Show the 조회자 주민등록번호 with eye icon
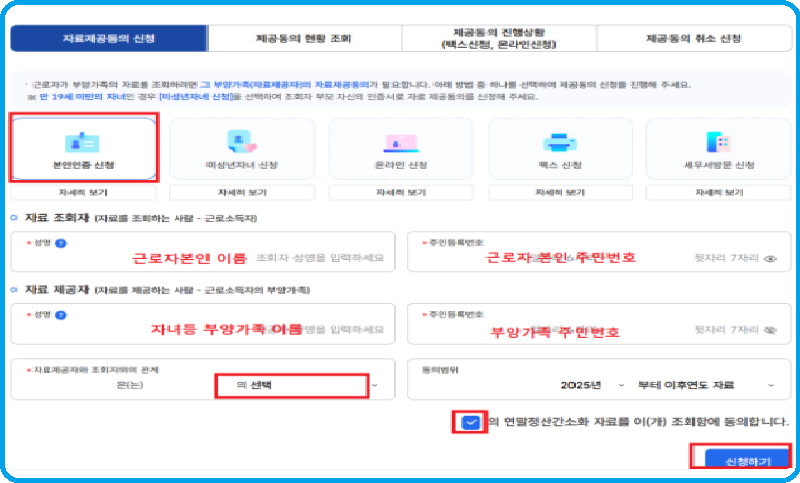Image resolution: width=800 pixels, height=483 pixels. (770, 258)
